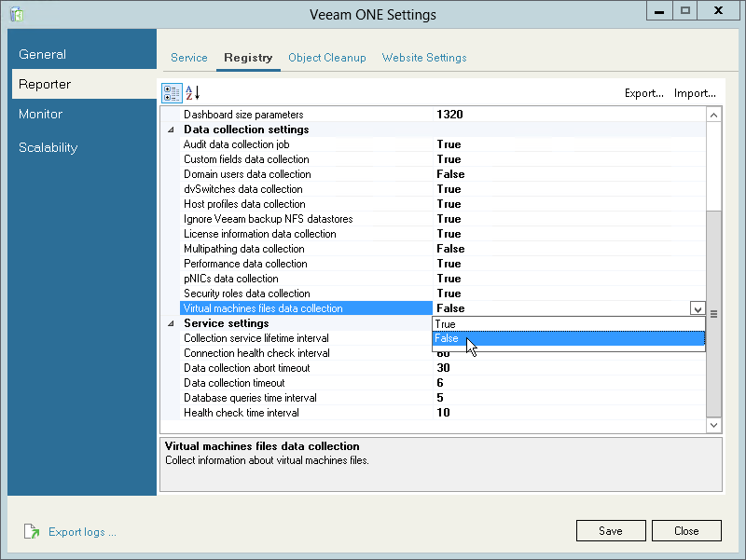Click True value for Audit data collection

click(449, 144)
